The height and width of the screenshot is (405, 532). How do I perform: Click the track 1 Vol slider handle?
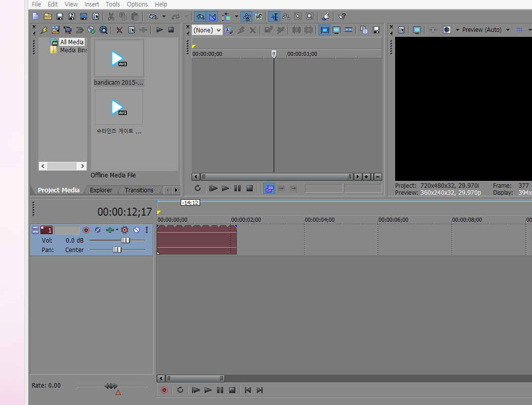(x=125, y=240)
